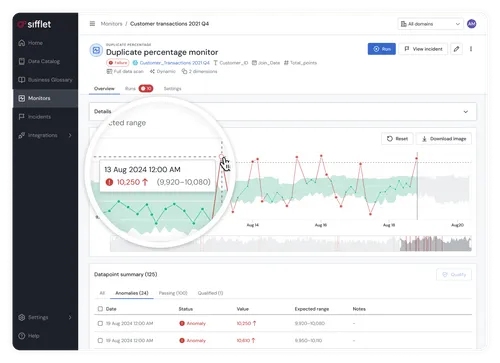Click the Expected range column header
Screen dimensions: 500x363
tap(312, 309)
